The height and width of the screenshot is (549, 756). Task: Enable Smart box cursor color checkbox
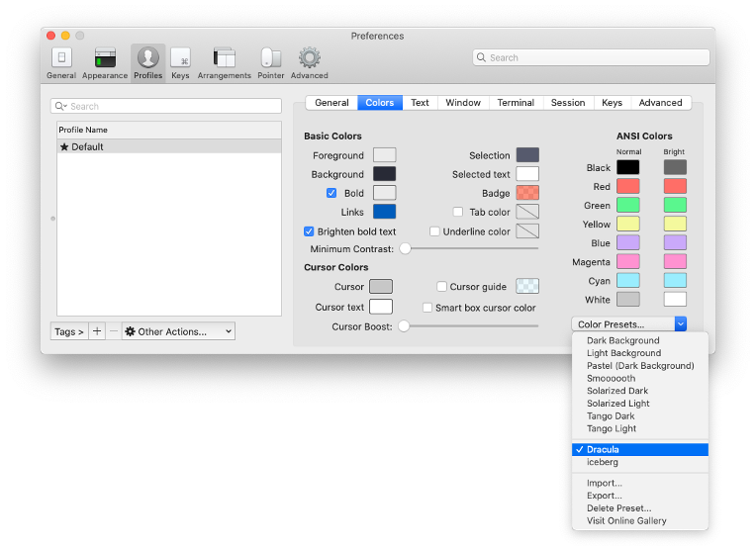tap(427, 308)
